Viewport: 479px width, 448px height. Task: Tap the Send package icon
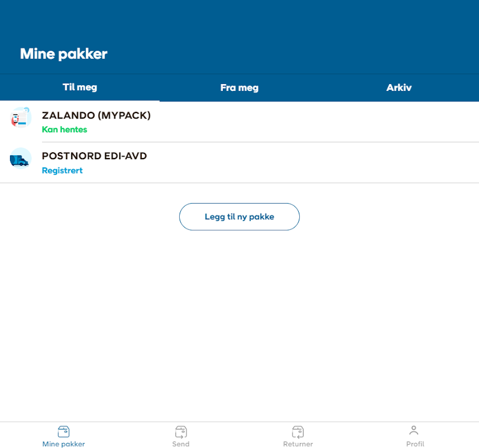[181, 432]
